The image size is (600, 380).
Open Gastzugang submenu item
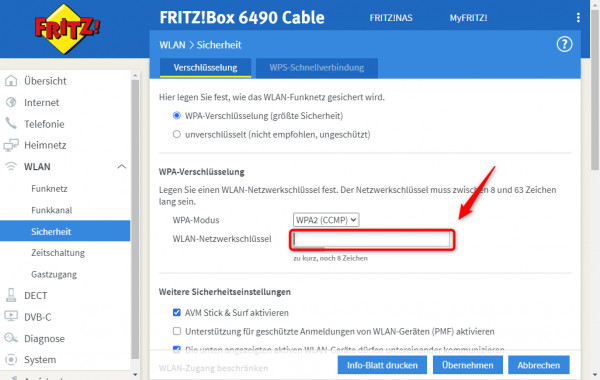point(54,274)
